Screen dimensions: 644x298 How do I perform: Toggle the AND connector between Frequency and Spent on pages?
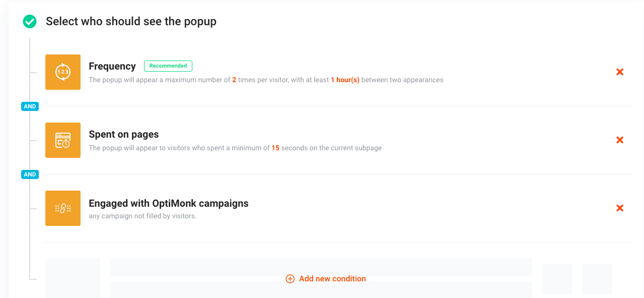click(30, 106)
